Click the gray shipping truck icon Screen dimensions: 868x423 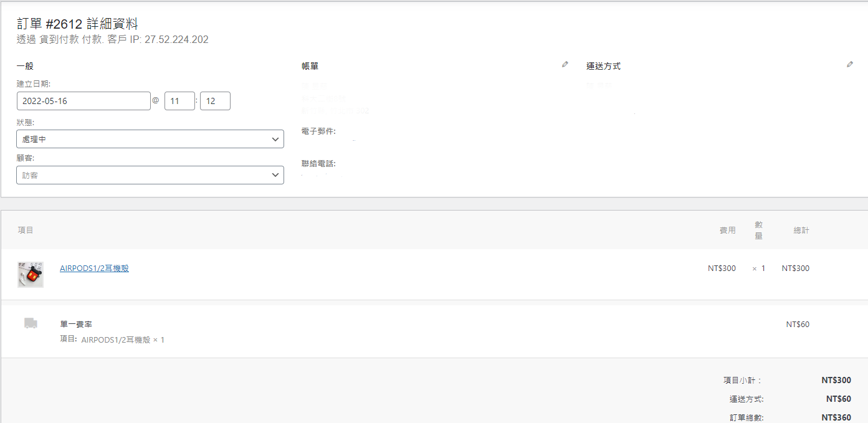point(31,323)
